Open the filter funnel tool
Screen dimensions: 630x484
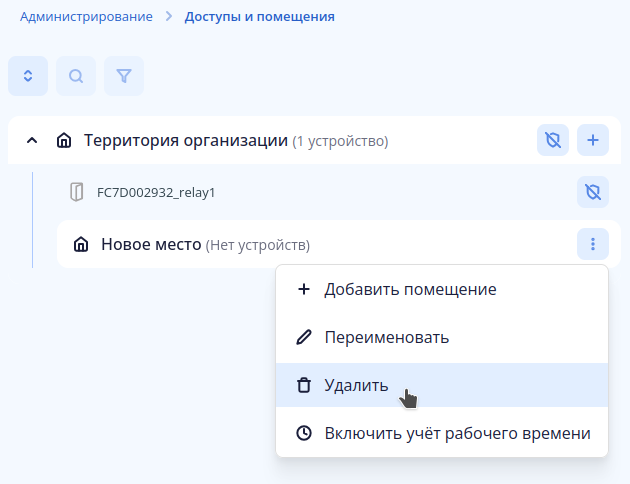point(124,76)
